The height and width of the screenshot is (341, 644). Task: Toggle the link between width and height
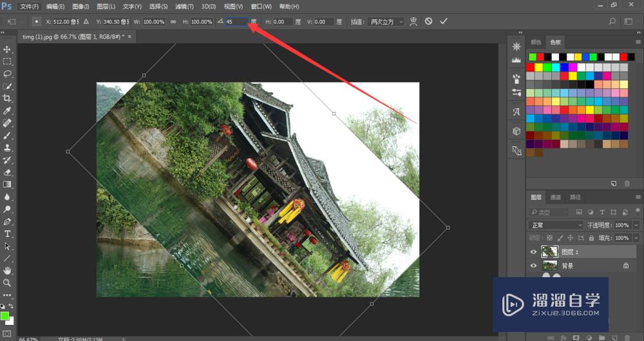pyautogui.click(x=173, y=22)
